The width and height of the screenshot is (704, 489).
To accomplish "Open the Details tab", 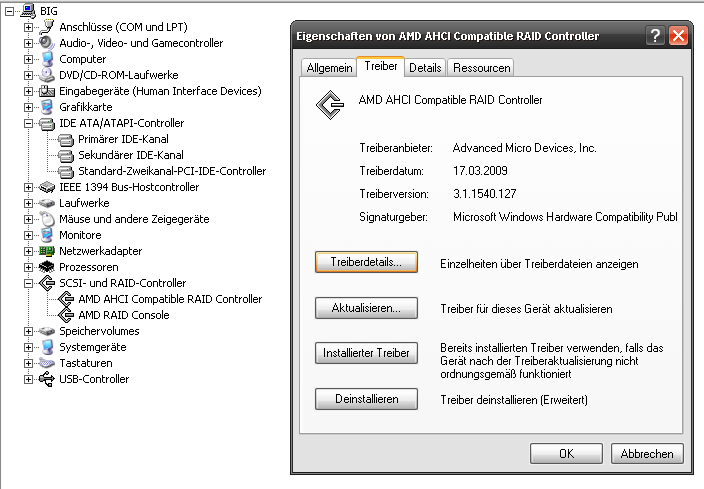I will pos(425,68).
